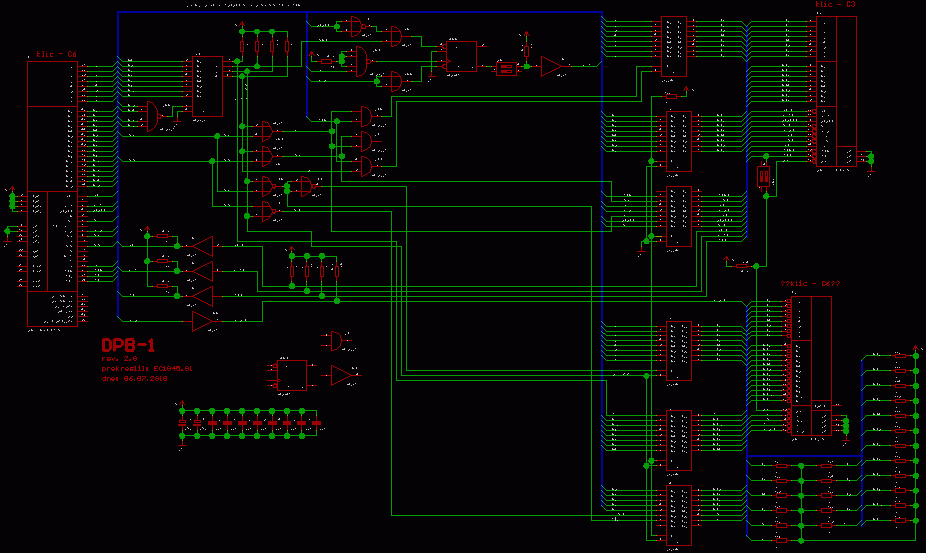Click the rightmost capacitor in the decoupling row
The width and height of the screenshot is (926, 553).
tap(317, 423)
